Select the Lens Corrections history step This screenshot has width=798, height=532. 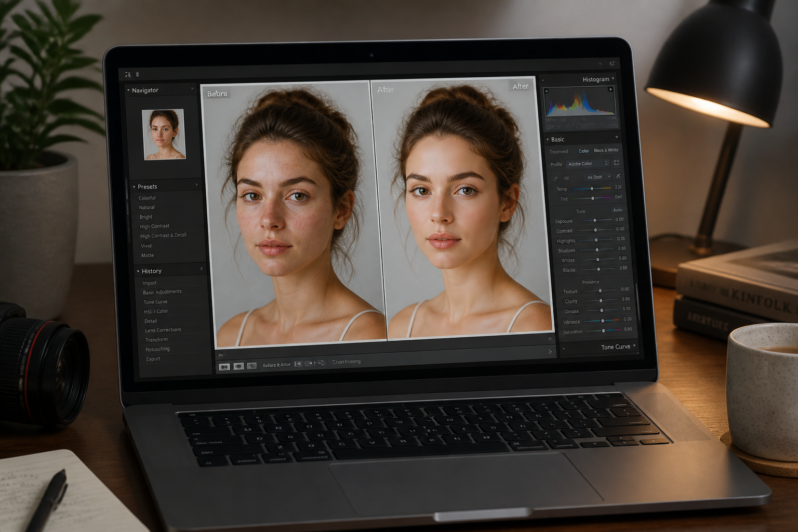(x=163, y=330)
